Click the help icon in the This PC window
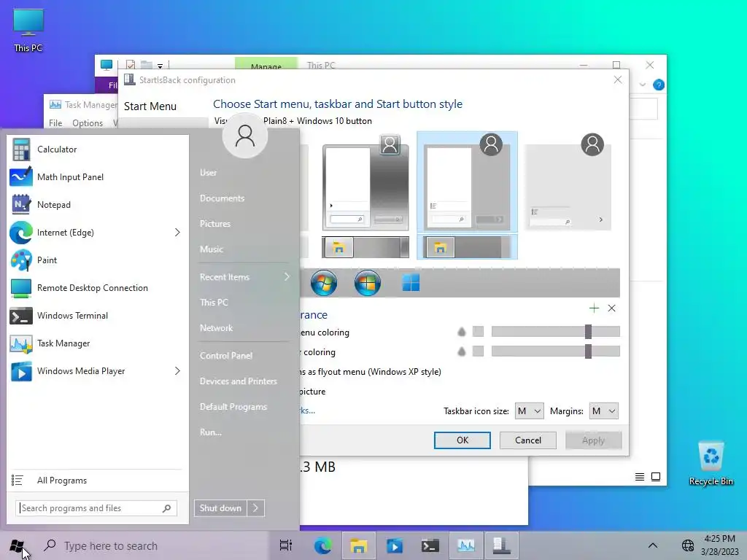 coord(659,85)
